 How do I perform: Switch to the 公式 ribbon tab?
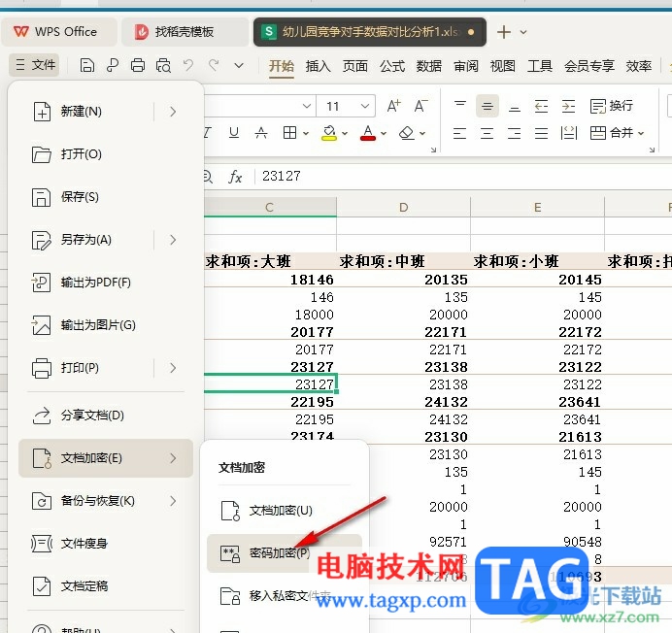[392, 66]
